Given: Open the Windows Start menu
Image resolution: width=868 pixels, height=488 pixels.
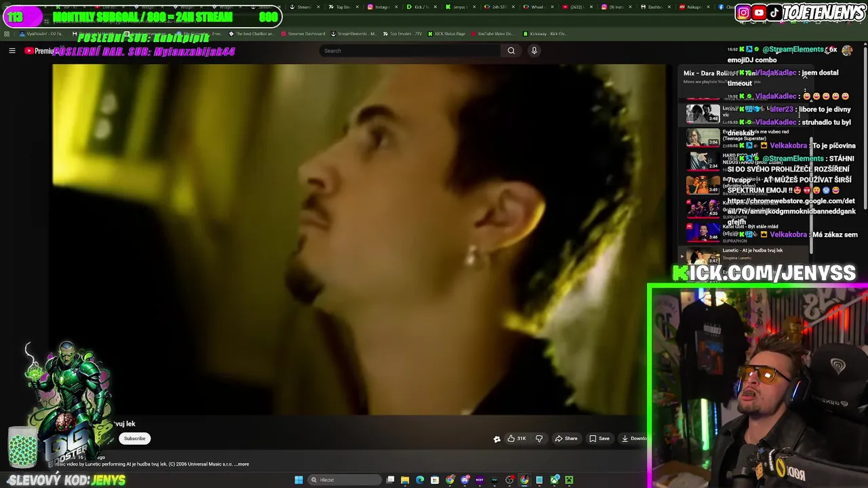Looking at the screenshot, I should 298,480.
